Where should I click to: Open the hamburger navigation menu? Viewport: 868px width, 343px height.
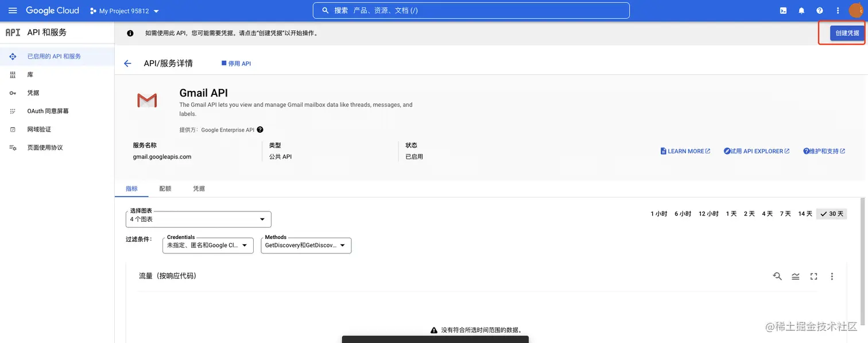pyautogui.click(x=12, y=10)
